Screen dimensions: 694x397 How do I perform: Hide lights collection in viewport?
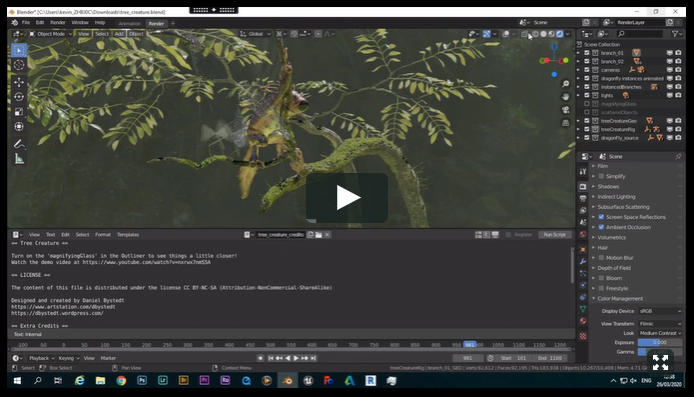(670, 95)
